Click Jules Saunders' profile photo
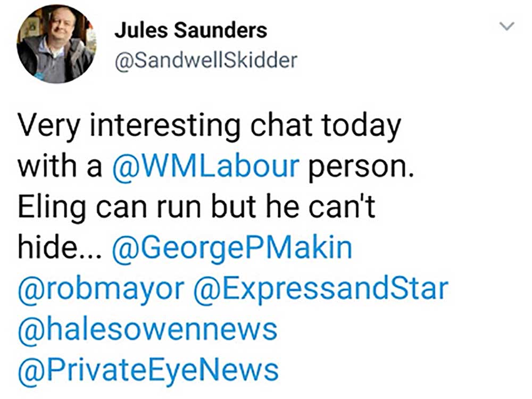 point(55,44)
